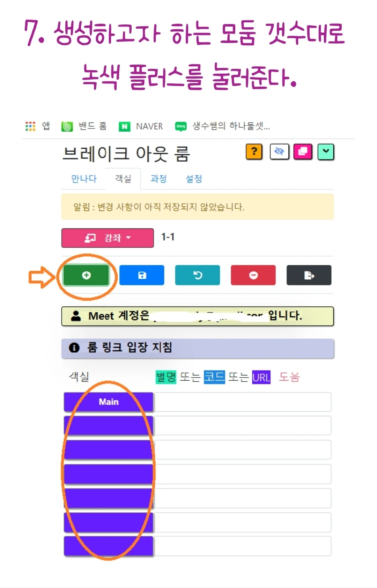
Task: Open the 밴드 홈 bookmark
Action: coord(84,126)
